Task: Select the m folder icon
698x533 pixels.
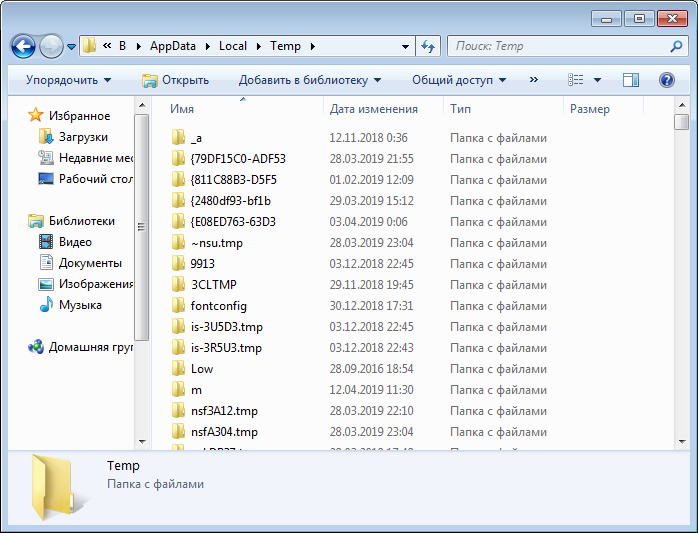Action: pyautogui.click(x=178, y=389)
